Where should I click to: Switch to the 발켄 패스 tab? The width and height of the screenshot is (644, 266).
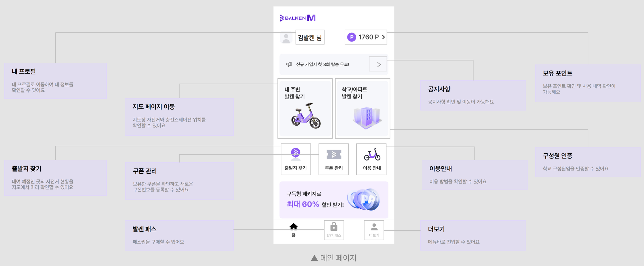pyautogui.click(x=334, y=230)
